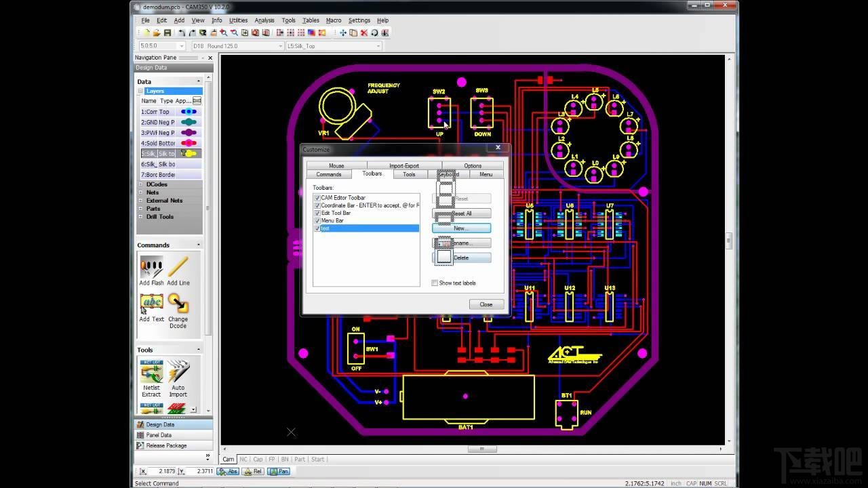Uncheck the CAM Editor Toolbar entry
Viewport: 868px width, 488px height.
click(317, 197)
